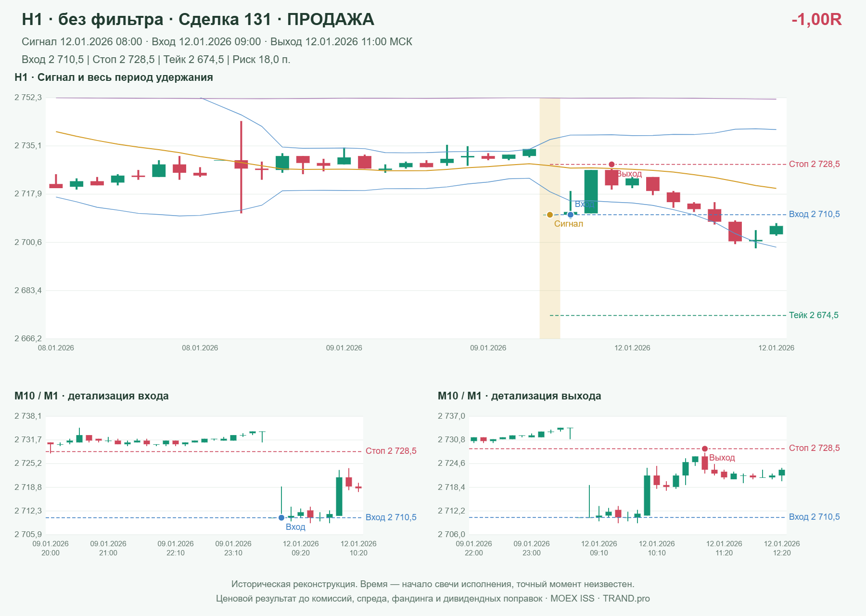Select the 'Выход' annotation in the выхода detail chart

click(722, 458)
